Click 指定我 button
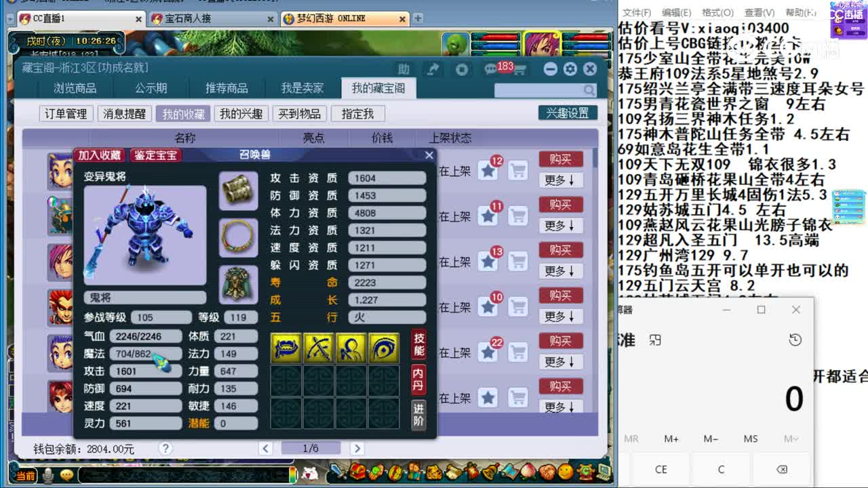 (357, 114)
